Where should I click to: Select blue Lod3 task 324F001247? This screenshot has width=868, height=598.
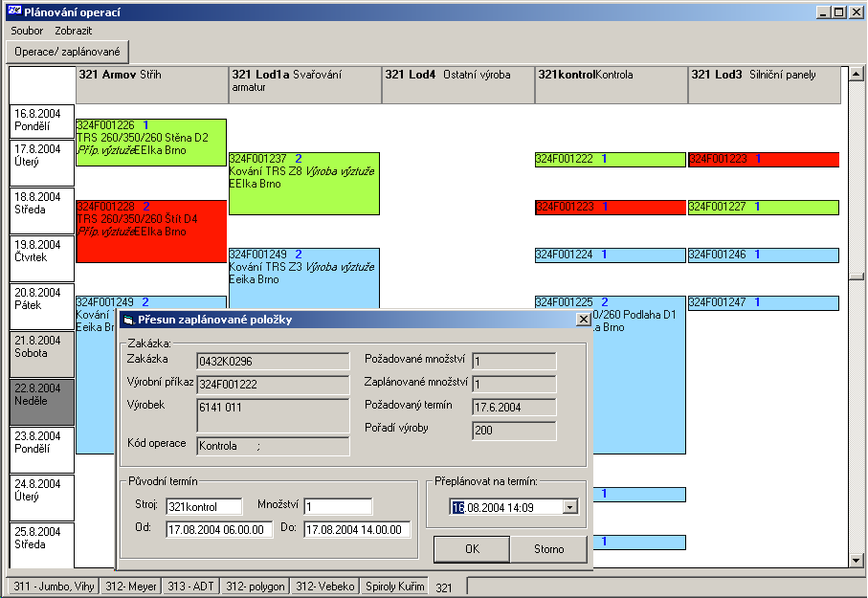point(764,303)
